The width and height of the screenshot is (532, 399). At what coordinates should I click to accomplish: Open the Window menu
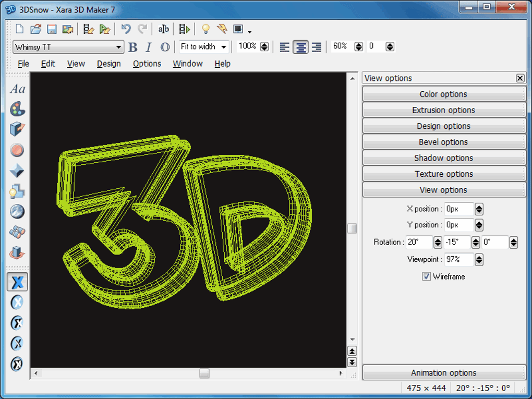(x=188, y=64)
